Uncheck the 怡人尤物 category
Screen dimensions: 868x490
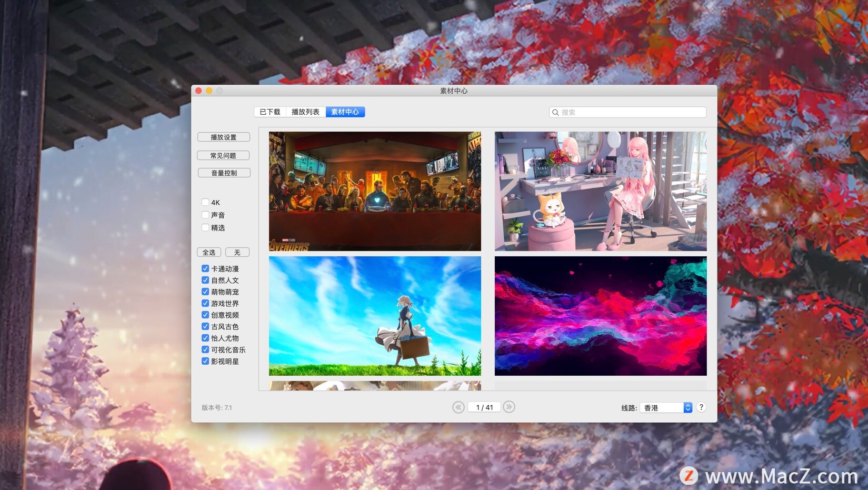click(x=205, y=338)
